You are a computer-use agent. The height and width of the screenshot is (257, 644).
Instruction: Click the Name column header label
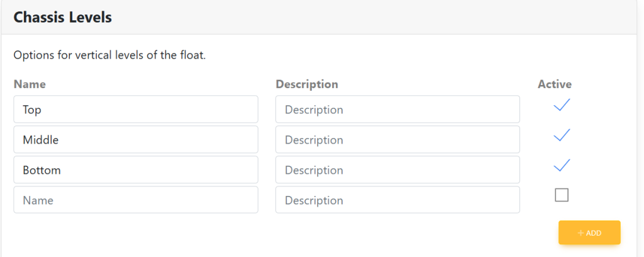pos(30,84)
